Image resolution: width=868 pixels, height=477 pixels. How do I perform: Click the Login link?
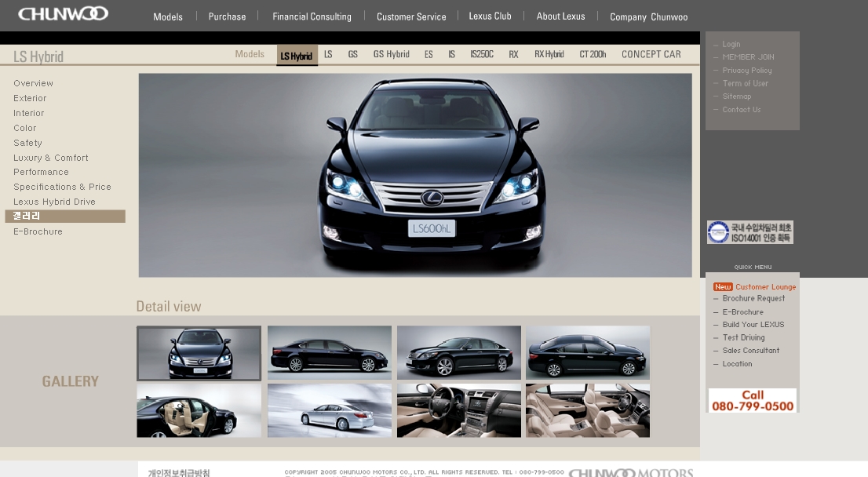(x=731, y=45)
